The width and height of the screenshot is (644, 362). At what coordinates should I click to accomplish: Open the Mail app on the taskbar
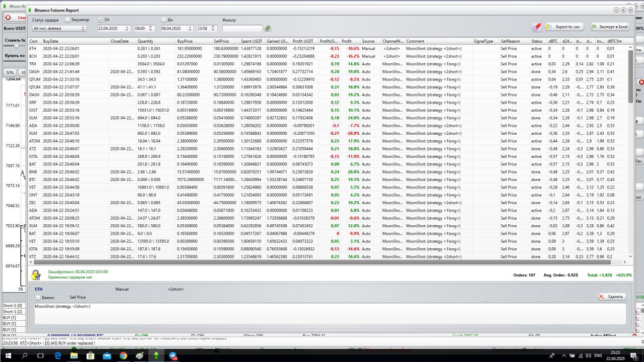[107, 355]
